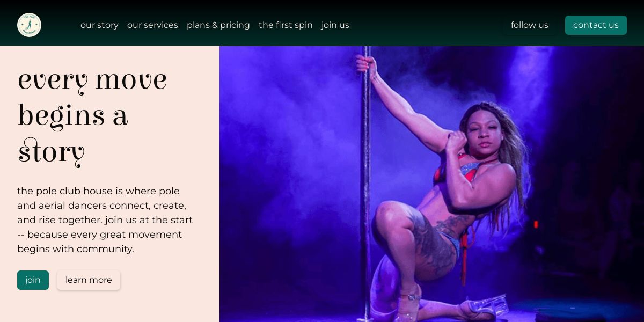
Task: Click the word "begins" in the headline
Action: click(61, 116)
